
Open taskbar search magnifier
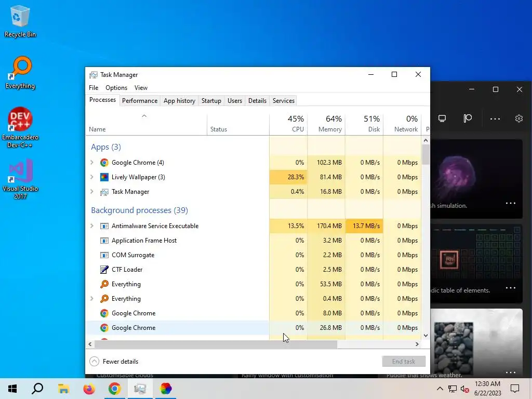[37, 389]
